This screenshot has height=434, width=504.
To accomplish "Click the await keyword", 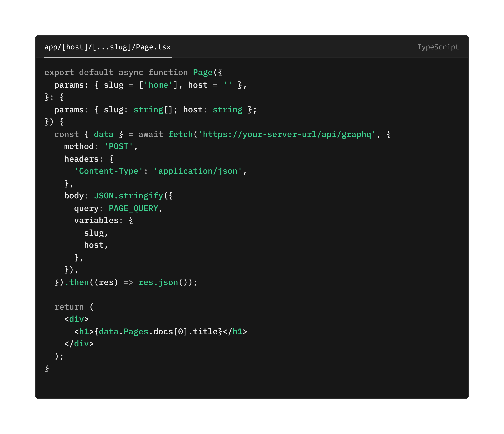I will [x=151, y=134].
